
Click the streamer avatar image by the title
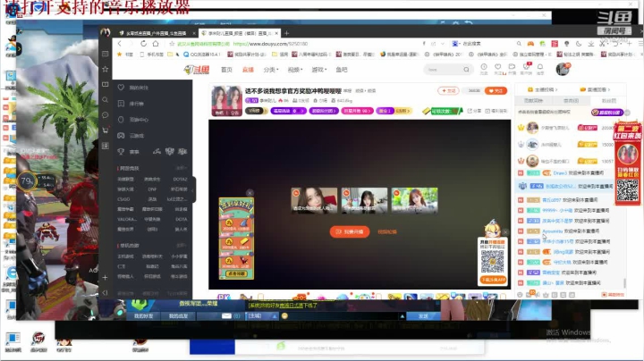pyautogui.click(x=226, y=100)
